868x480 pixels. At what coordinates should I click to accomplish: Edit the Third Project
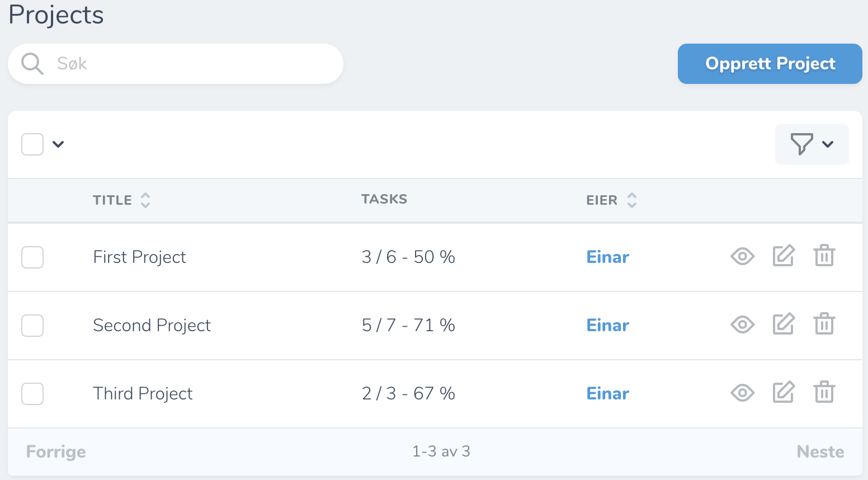point(783,393)
